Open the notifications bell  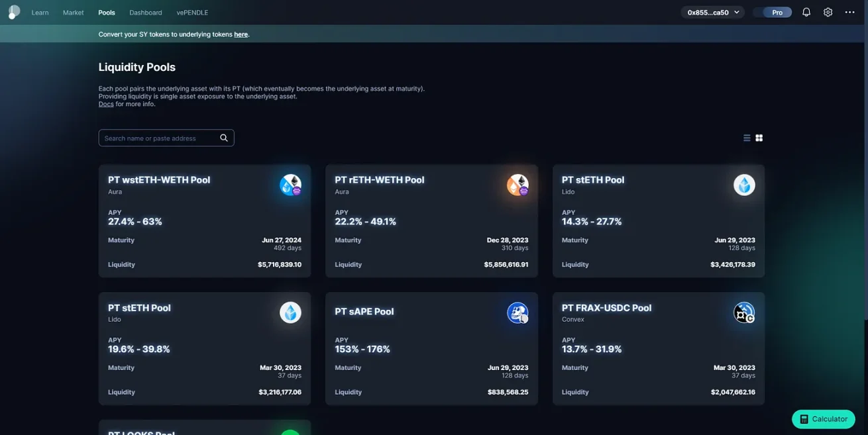click(806, 12)
